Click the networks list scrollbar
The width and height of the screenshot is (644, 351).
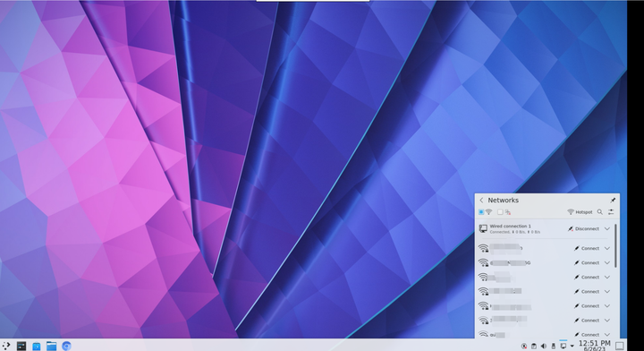click(x=615, y=245)
